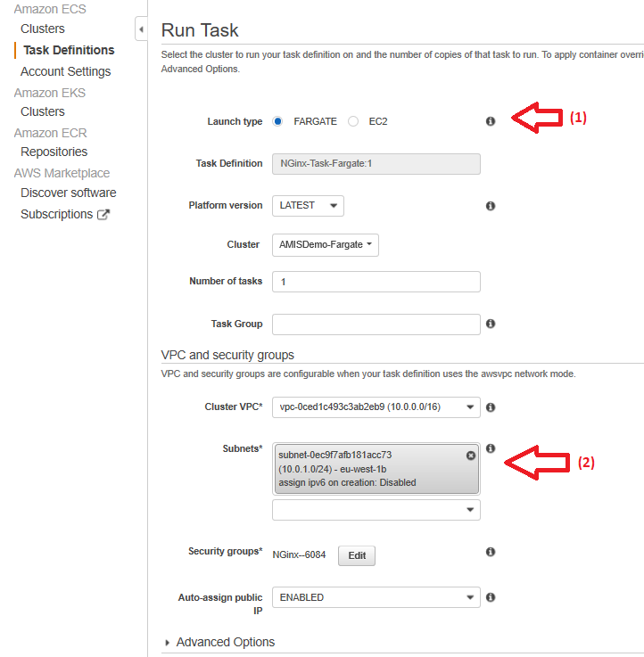
Task: Click the Cluster VPC info icon
Action: pyautogui.click(x=491, y=407)
